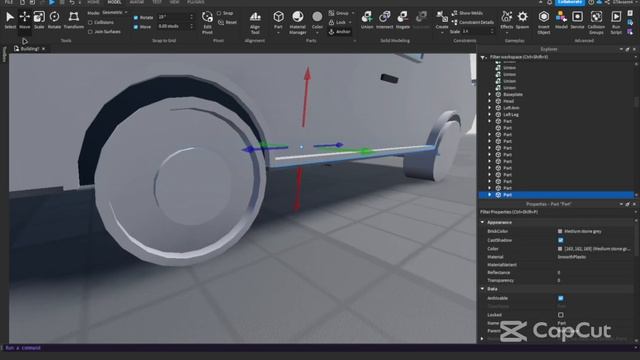Switch to the AVATAR ribbon tab
This screenshot has width=640, height=360.
point(136,2)
